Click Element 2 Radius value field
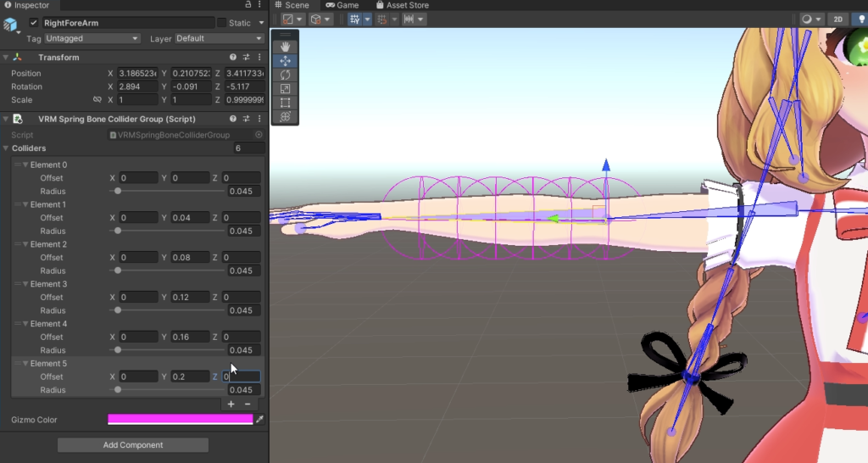 243,271
